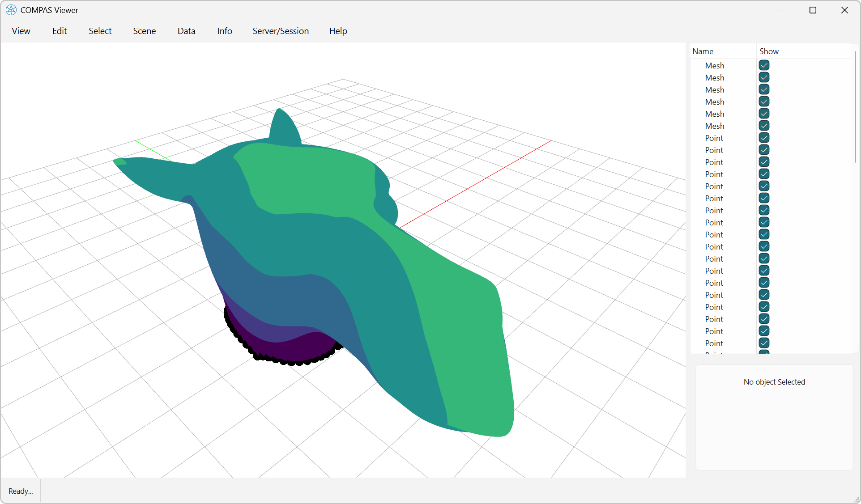Hide the first Mesh object via its Show checkbox
Viewport: 861px width, 504px height.
tap(763, 65)
